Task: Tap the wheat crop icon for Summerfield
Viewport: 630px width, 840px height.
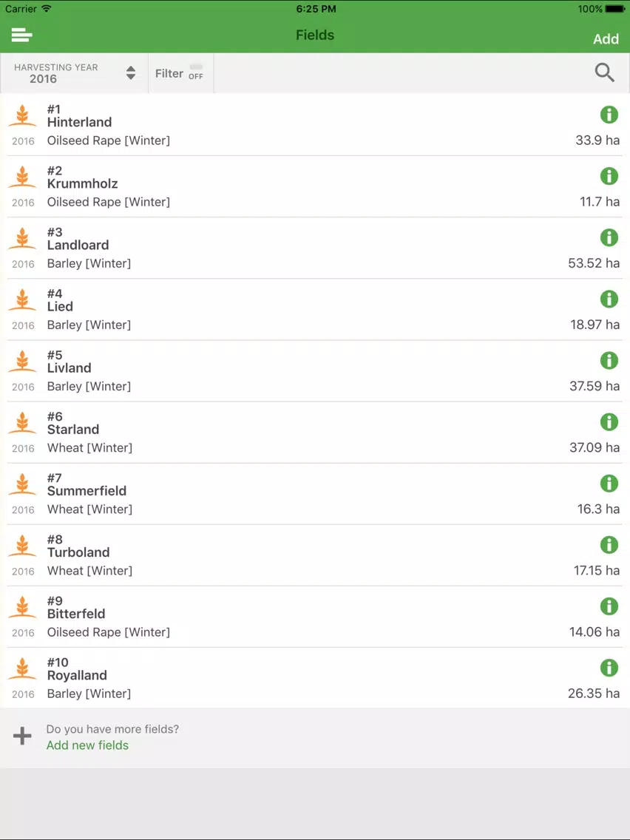Action: coord(22,484)
